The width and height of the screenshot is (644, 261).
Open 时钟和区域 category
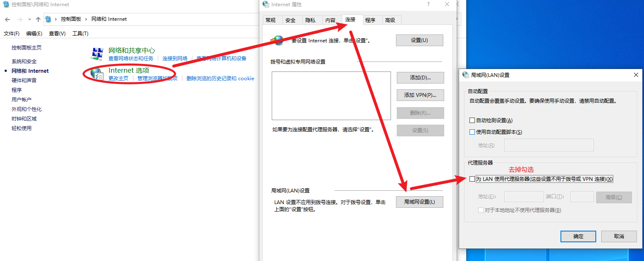pos(24,119)
